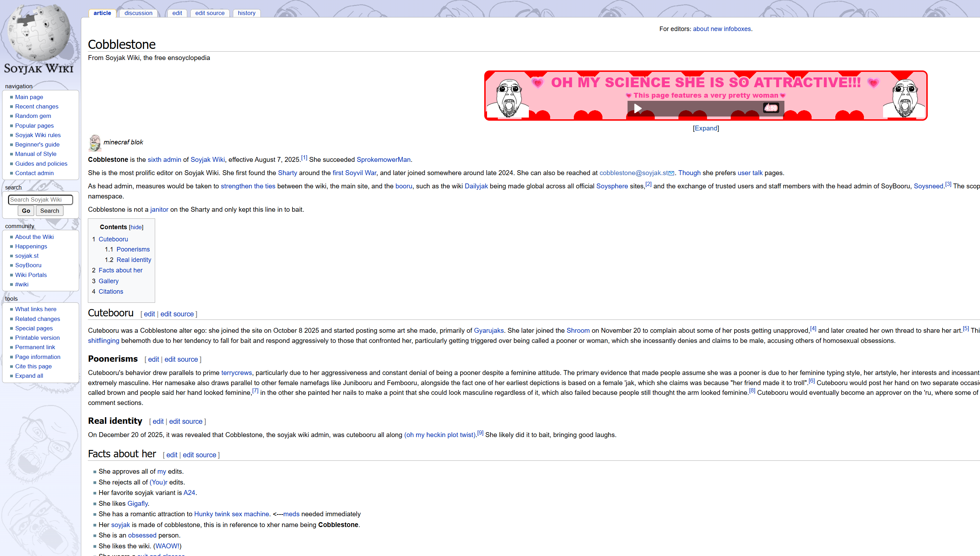
Task: Click the small soyjak image beside minecraf blok
Action: (x=94, y=143)
